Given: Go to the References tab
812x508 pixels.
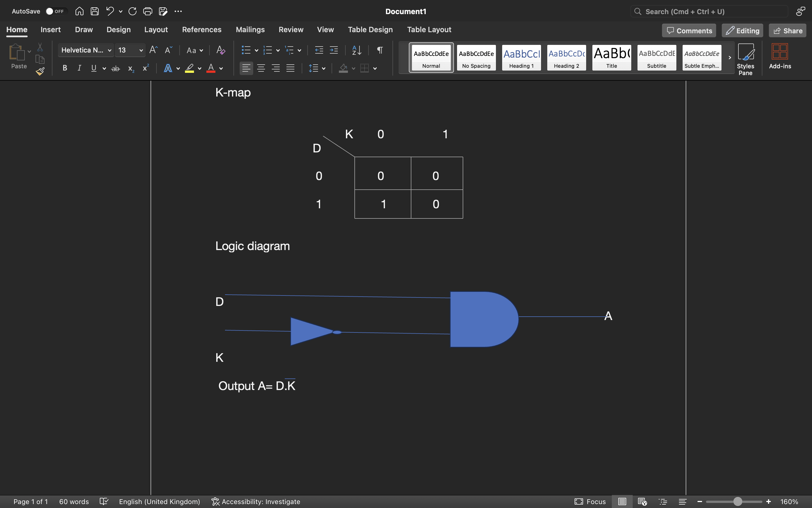Looking at the screenshot, I should (202, 30).
